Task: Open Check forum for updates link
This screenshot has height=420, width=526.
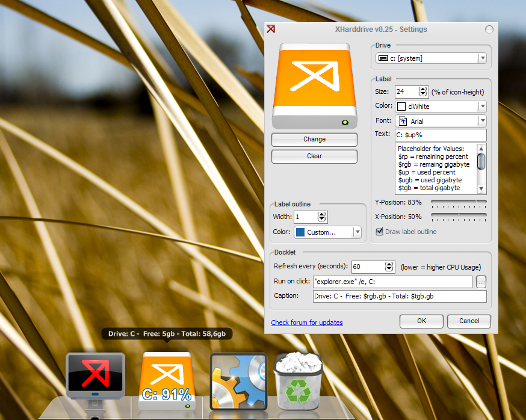Action: tap(307, 323)
